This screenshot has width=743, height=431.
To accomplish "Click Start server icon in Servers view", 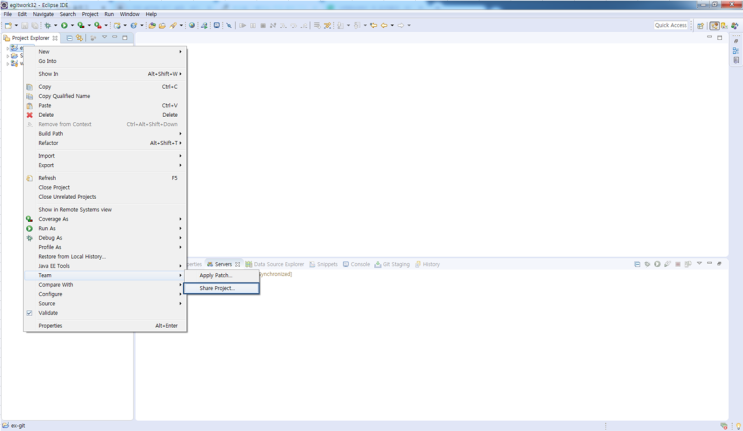I will pyautogui.click(x=657, y=264).
